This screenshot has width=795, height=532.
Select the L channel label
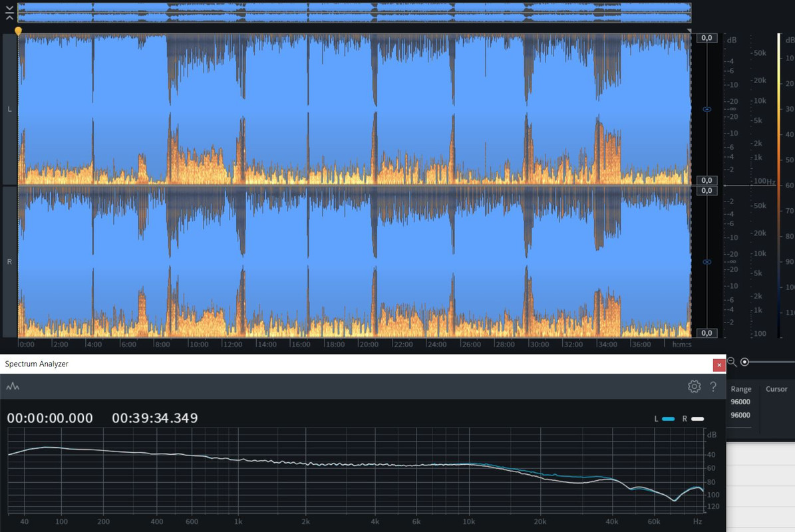(9, 109)
